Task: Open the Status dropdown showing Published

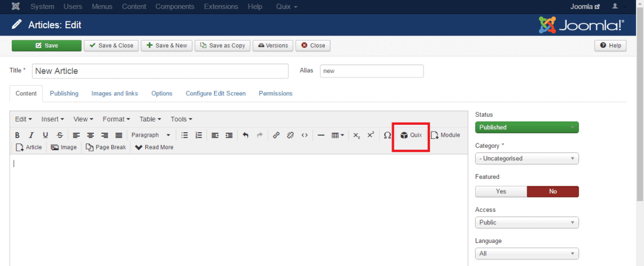Action: (526, 128)
